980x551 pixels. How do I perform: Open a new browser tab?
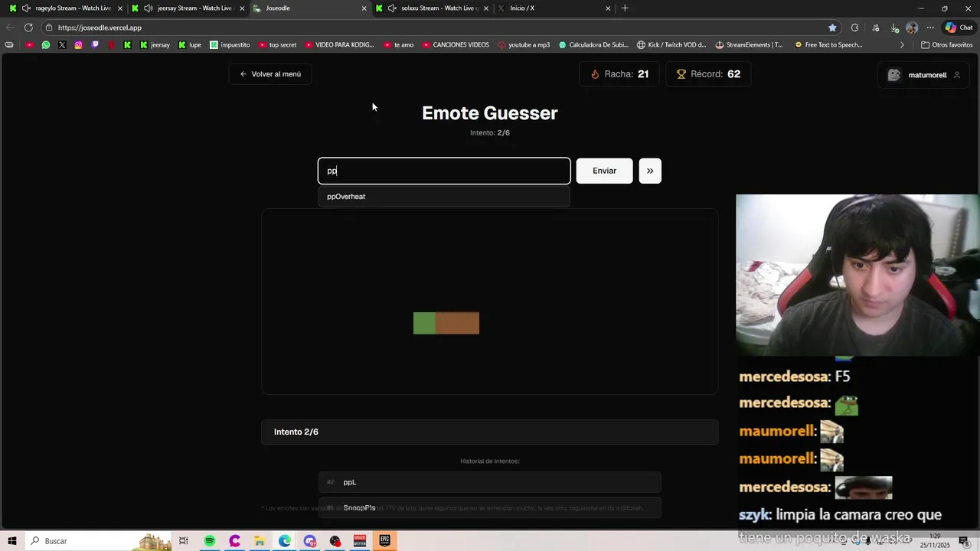tap(625, 8)
